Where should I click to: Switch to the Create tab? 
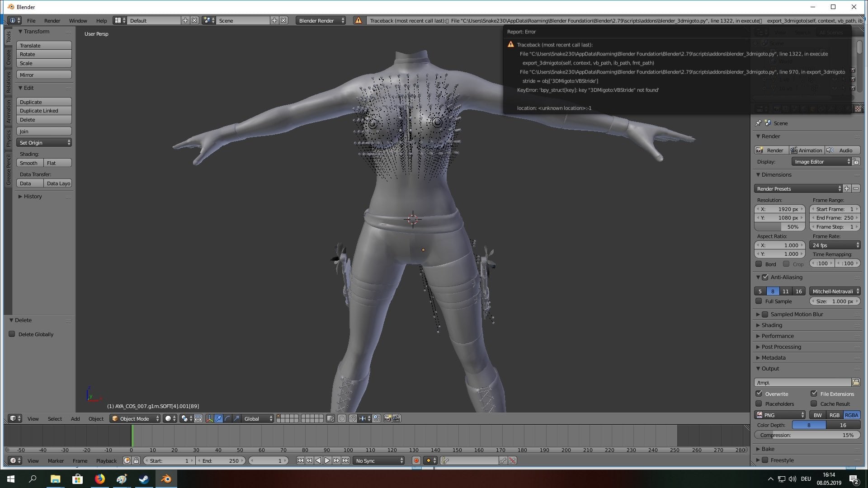[8, 57]
